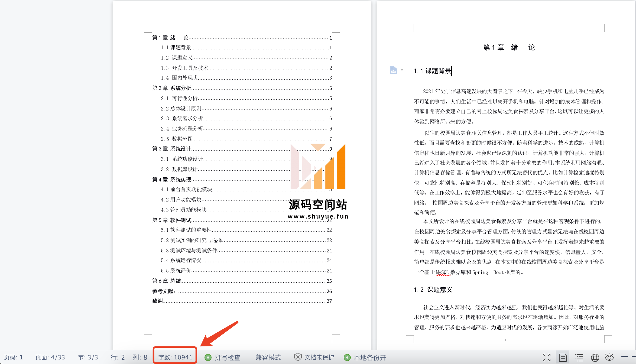Place cursor in heading 1.1 课题背景

[432, 71]
